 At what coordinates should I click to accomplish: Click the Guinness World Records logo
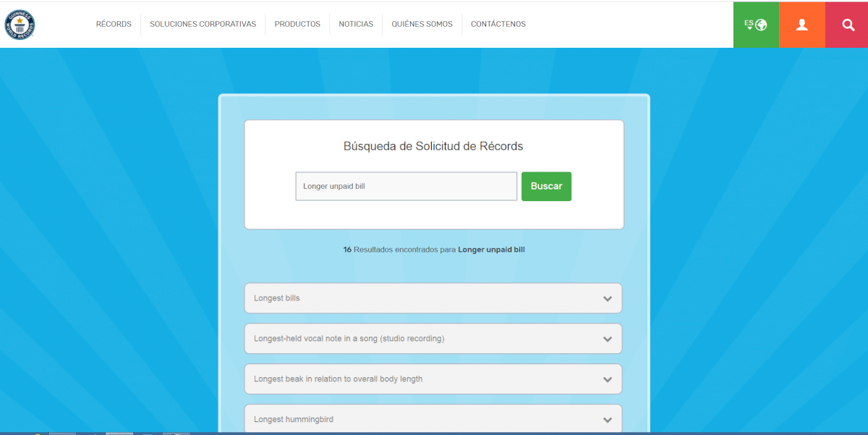point(20,25)
